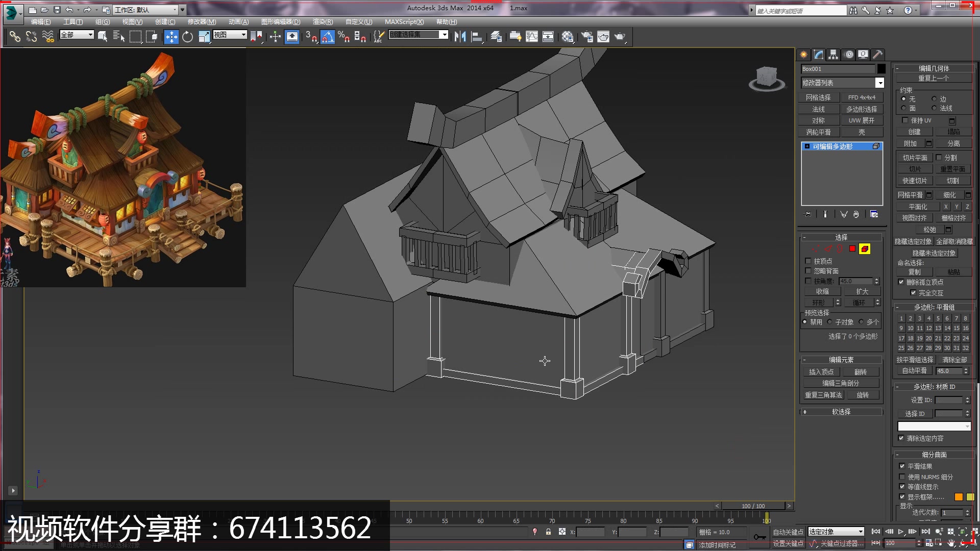The height and width of the screenshot is (551, 980).
Task: Toggle the Angle Snap icon
Action: click(327, 36)
